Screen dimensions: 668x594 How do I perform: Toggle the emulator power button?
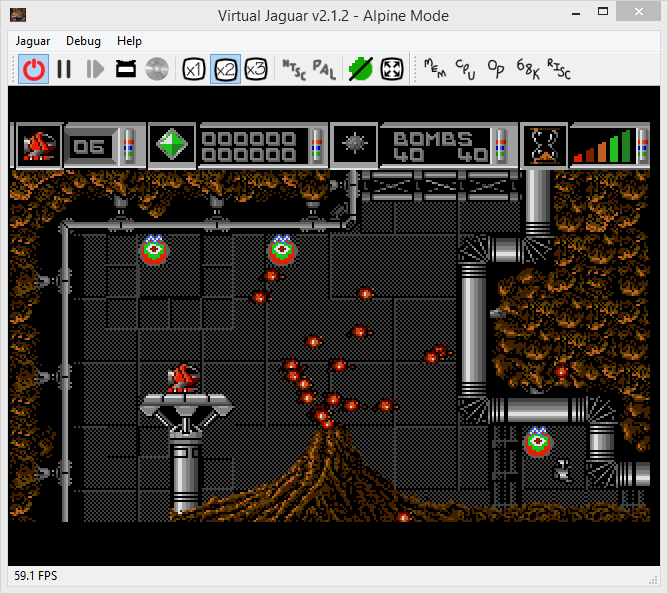(x=34, y=69)
